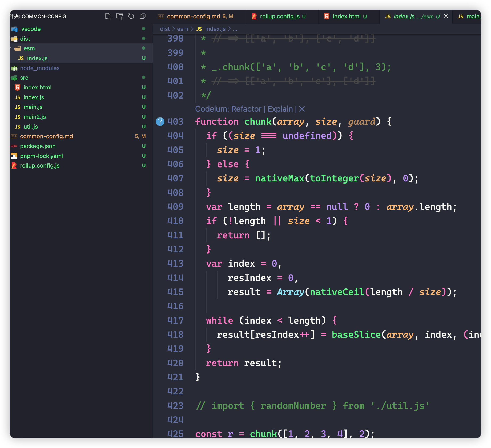Image resolution: width=491 pixels, height=448 pixels.
Task: Open index.html in the file tree
Action: pyautogui.click(x=81, y=87)
